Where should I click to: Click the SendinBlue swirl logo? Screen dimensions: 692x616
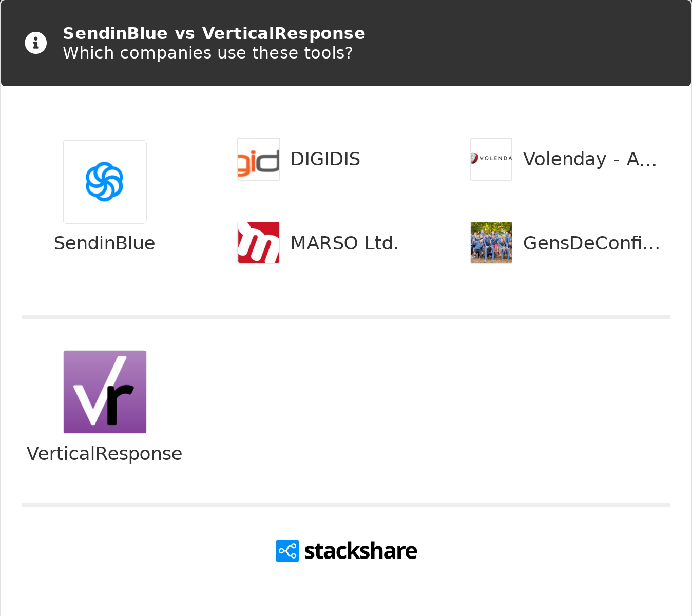pos(105,182)
